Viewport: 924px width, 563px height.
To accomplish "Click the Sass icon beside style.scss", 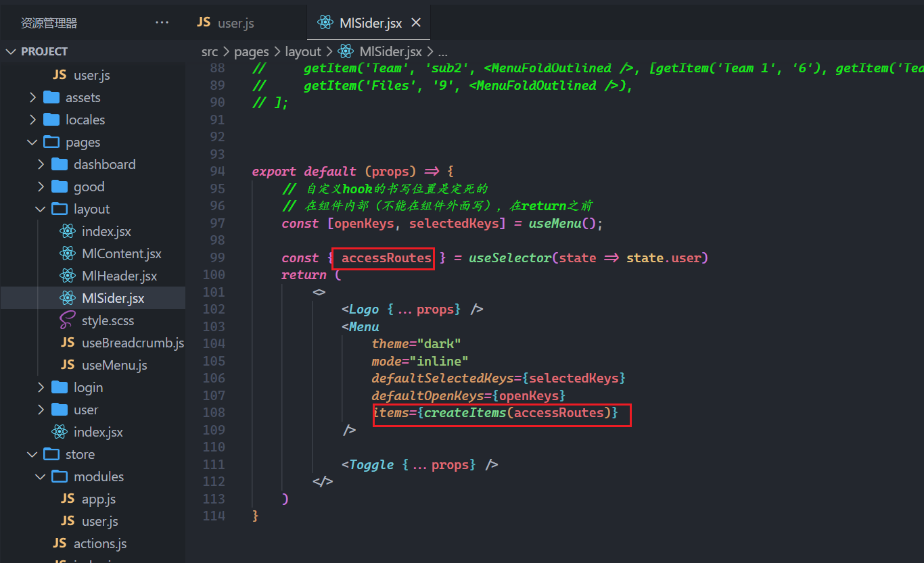I will click(68, 320).
